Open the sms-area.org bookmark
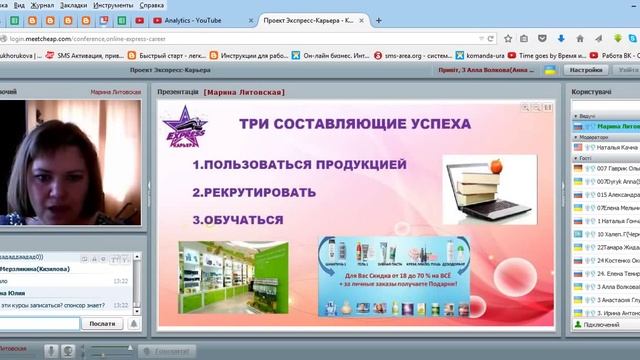Screen dimensions: 640x360 413,56
